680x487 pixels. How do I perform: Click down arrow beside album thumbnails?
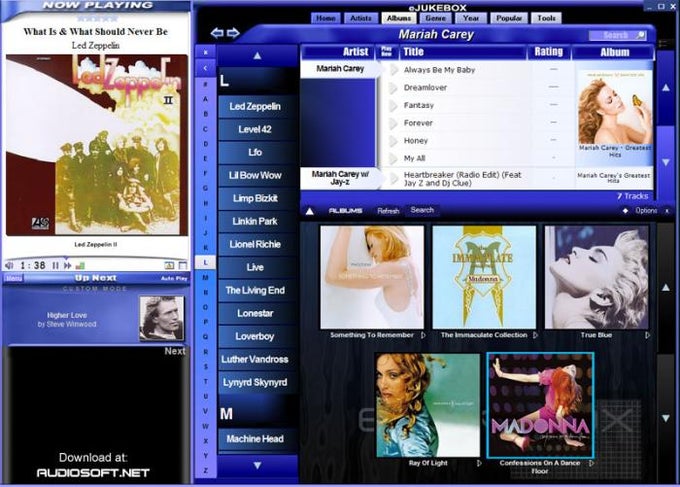click(x=666, y=418)
